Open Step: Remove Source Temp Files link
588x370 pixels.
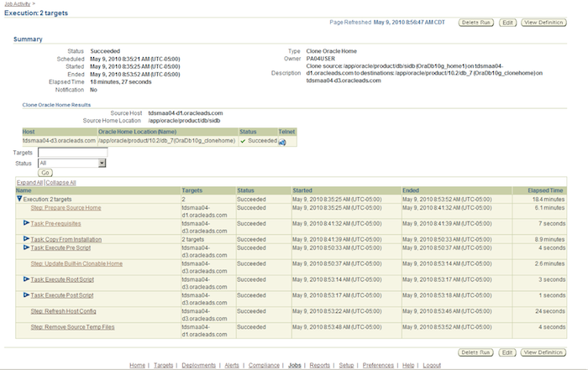pos(72,327)
